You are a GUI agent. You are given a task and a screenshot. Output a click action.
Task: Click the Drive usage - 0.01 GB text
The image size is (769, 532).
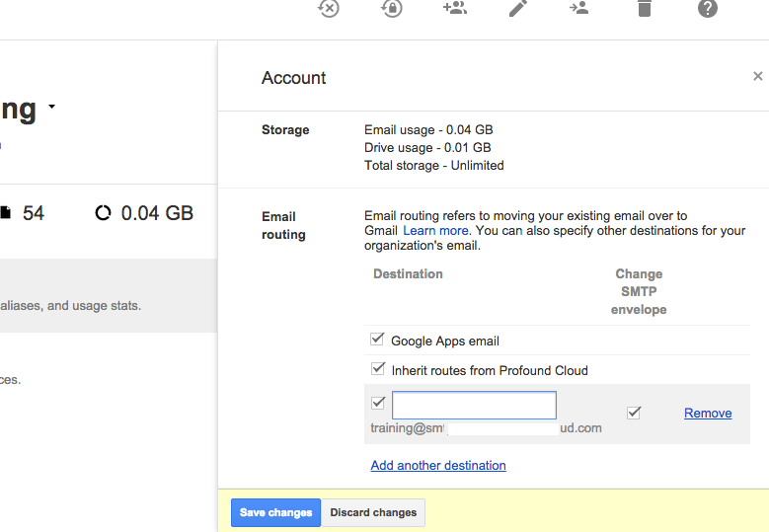click(x=427, y=148)
